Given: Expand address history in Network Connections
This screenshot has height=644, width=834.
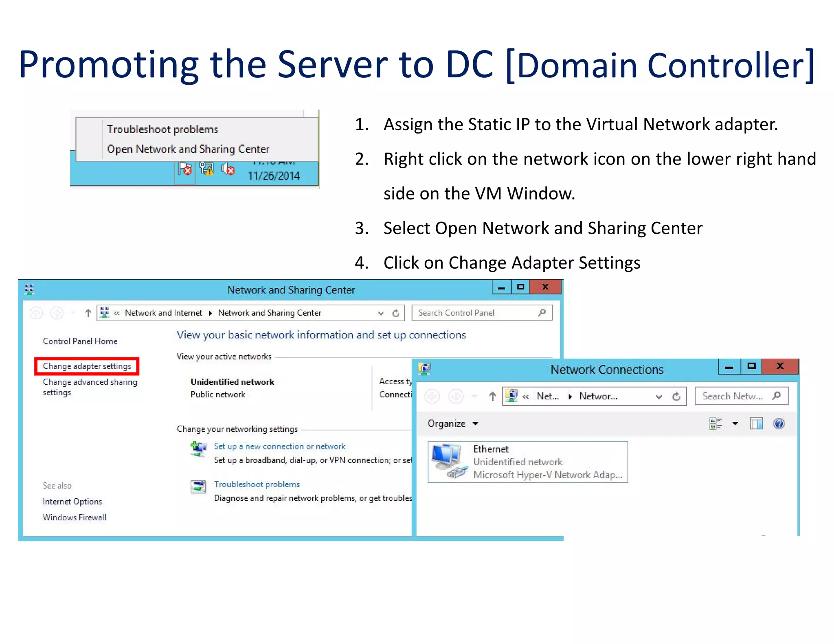Looking at the screenshot, I should (x=659, y=396).
